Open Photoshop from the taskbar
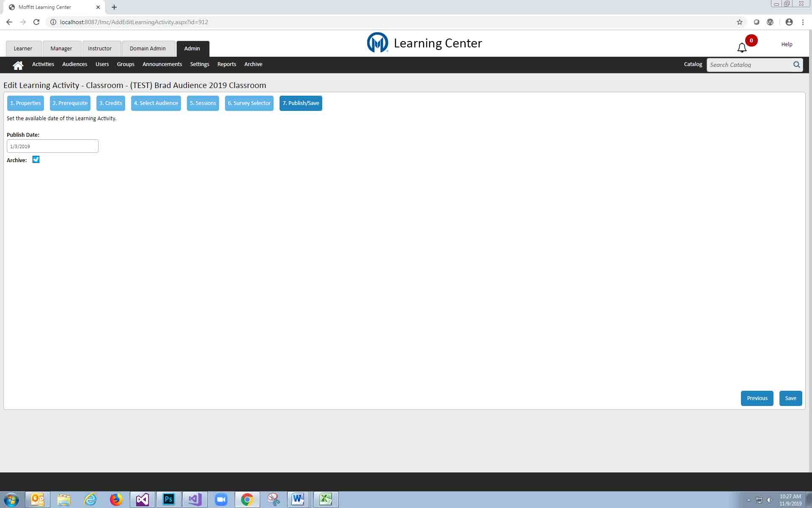812x508 pixels. point(168,499)
